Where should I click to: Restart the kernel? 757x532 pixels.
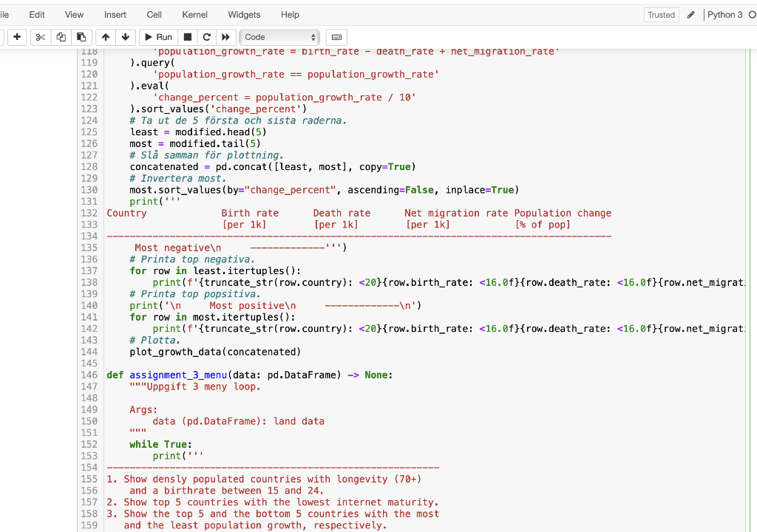(206, 37)
